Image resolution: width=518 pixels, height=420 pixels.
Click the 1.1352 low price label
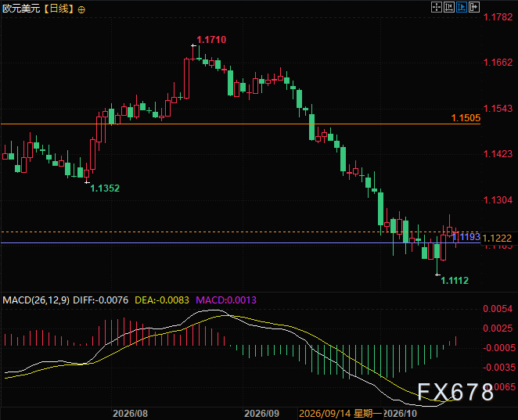point(105,188)
